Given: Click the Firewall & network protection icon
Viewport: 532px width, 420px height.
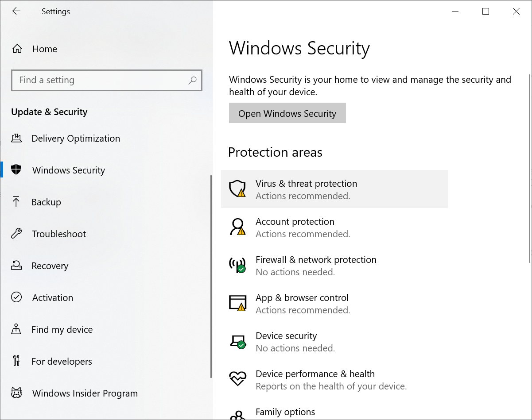Looking at the screenshot, I should point(237,265).
